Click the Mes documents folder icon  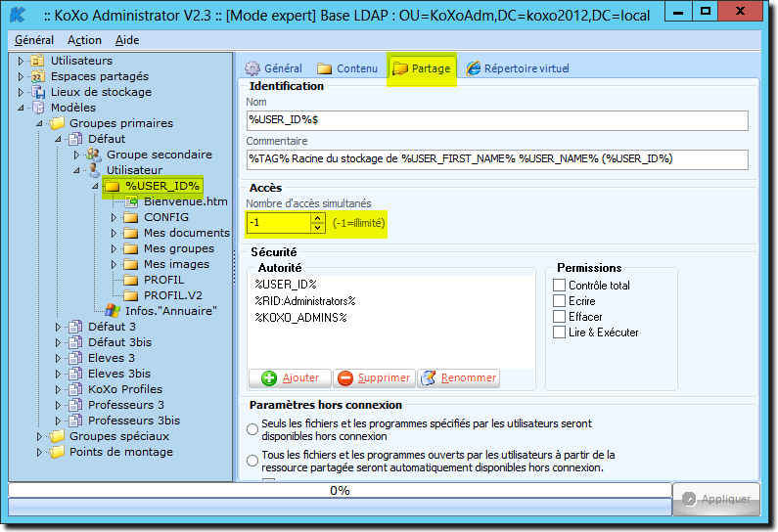[130, 233]
